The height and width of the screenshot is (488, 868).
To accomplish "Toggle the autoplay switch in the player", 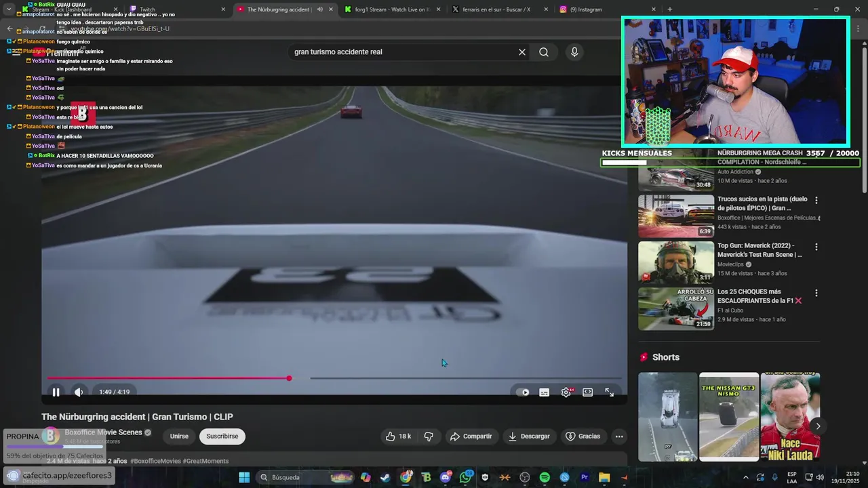I will pyautogui.click(x=523, y=392).
